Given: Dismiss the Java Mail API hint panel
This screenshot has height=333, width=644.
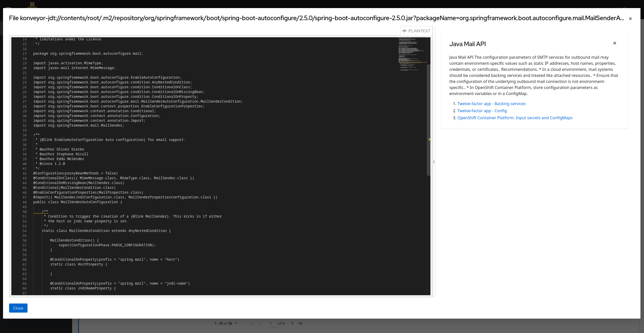Looking at the screenshot, I should (614, 43).
